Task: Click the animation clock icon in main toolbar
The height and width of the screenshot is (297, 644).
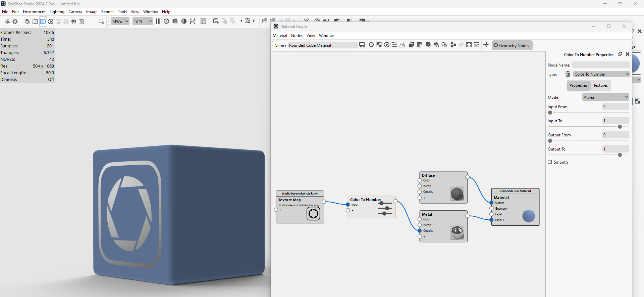Action: click(x=51, y=22)
